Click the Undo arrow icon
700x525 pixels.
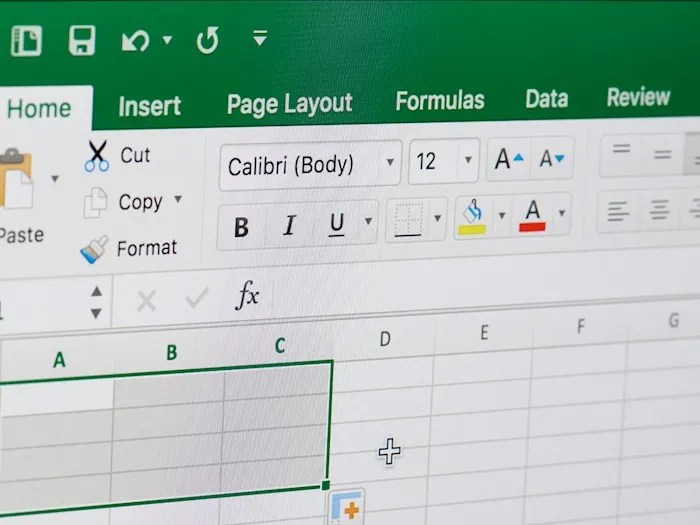[135, 41]
